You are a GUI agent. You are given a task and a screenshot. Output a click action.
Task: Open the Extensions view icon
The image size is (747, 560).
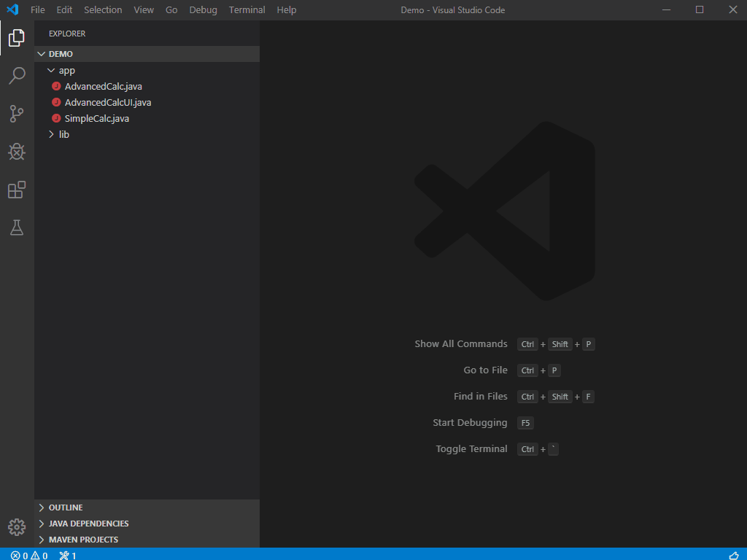click(17, 190)
